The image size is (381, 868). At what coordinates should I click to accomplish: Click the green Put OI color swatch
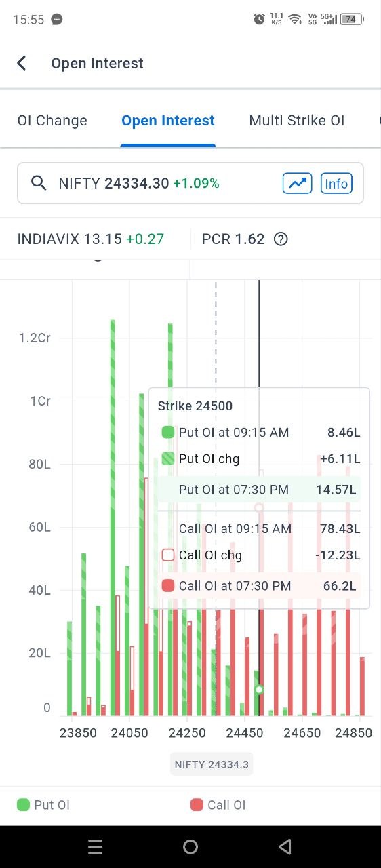24,805
